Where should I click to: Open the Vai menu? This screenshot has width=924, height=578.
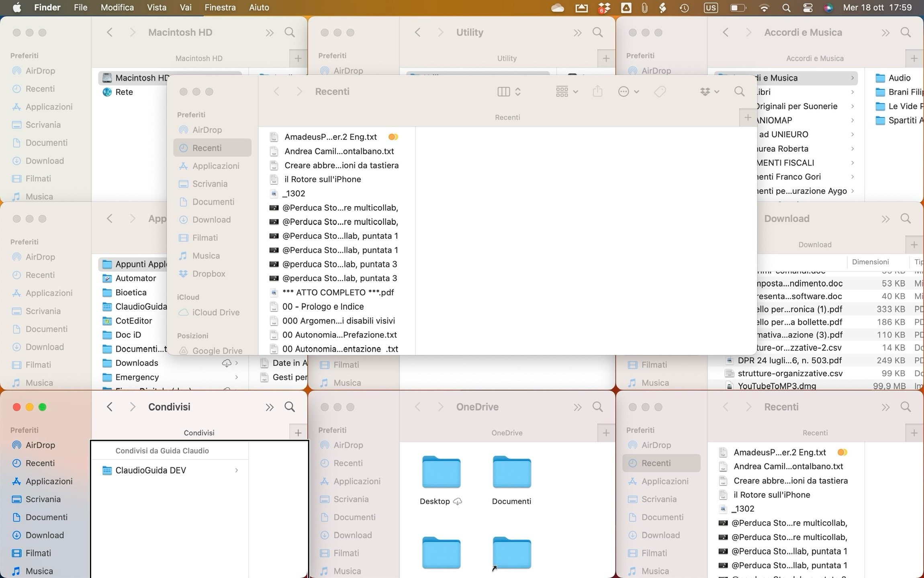coord(186,8)
